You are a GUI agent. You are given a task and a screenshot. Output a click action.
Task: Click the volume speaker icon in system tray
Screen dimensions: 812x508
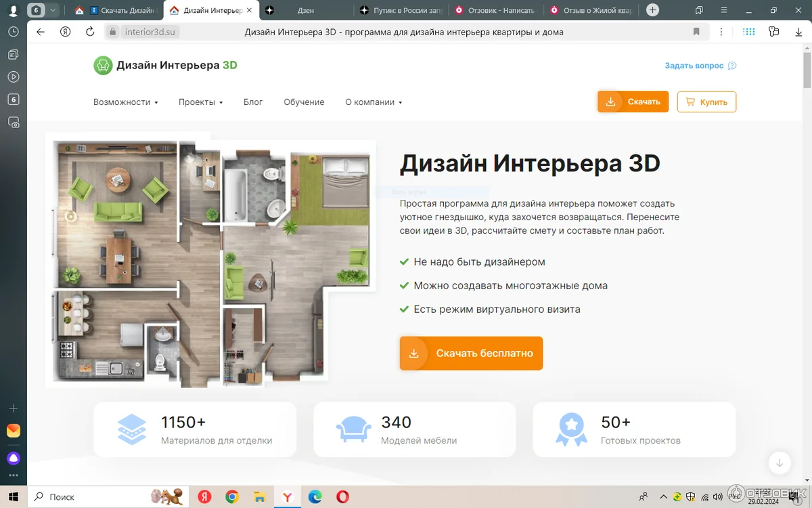click(719, 496)
